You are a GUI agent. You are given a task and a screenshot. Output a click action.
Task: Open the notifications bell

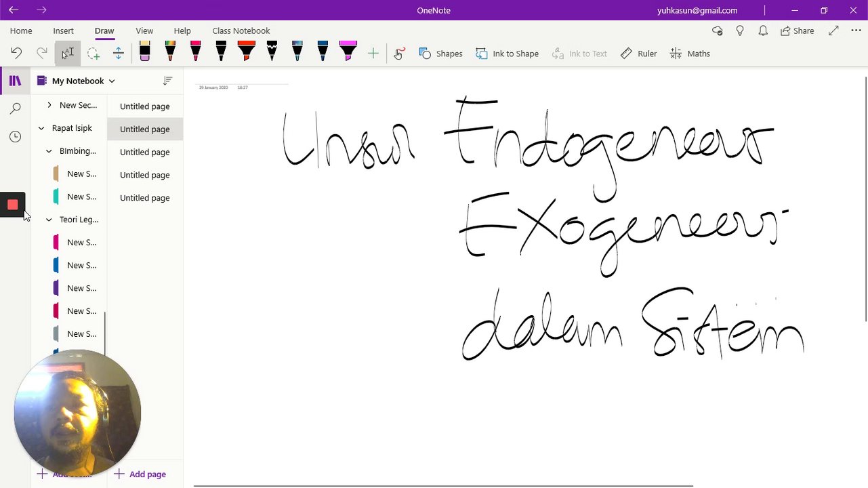point(763,30)
